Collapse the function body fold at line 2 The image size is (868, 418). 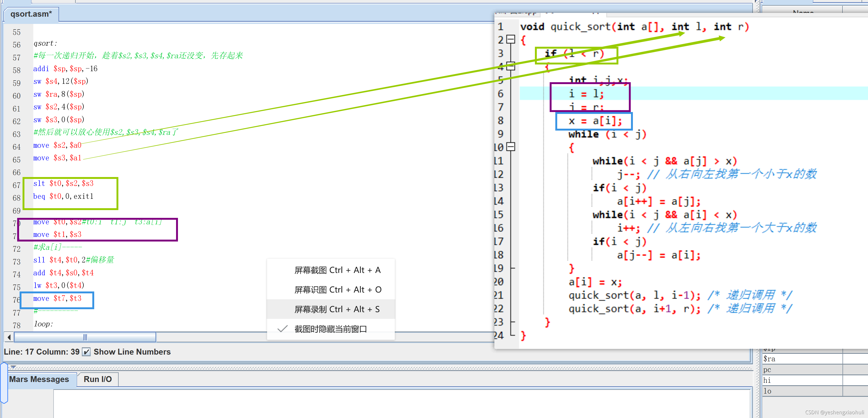(x=511, y=39)
